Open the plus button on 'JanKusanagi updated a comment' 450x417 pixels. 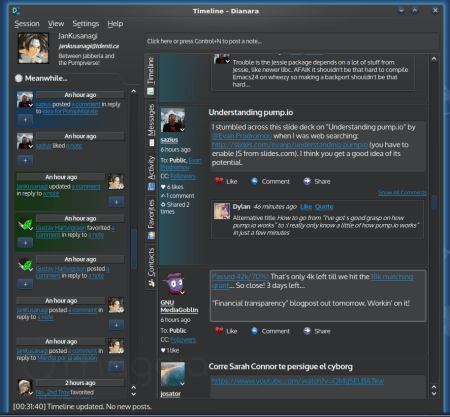point(116,202)
